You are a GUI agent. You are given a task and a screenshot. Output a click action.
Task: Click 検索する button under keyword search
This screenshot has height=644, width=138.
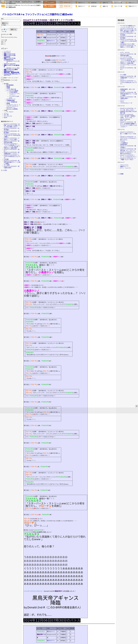click(x=5, y=23)
